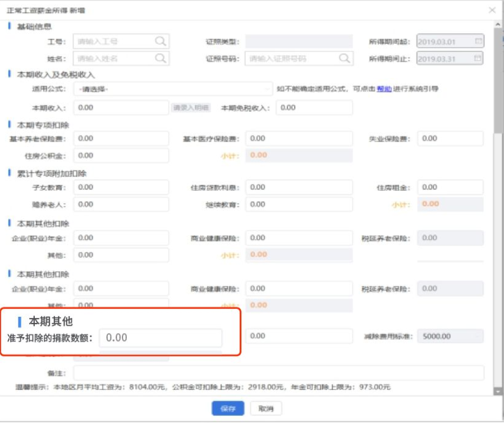The image size is (504, 423).
Task: Click the 基本医疗保险费 input field
Action: [x=299, y=138]
